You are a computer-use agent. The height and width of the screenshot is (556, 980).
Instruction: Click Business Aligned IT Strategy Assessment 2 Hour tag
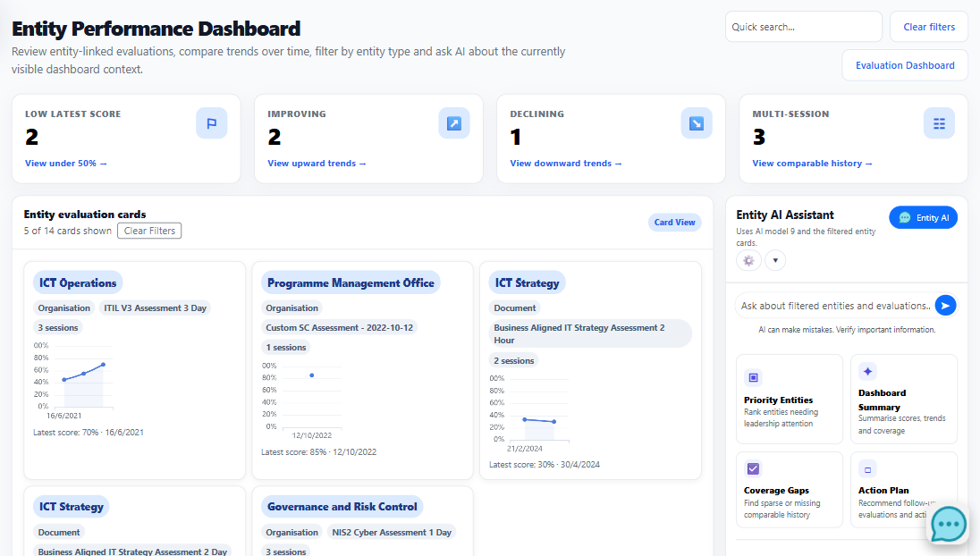click(x=590, y=333)
